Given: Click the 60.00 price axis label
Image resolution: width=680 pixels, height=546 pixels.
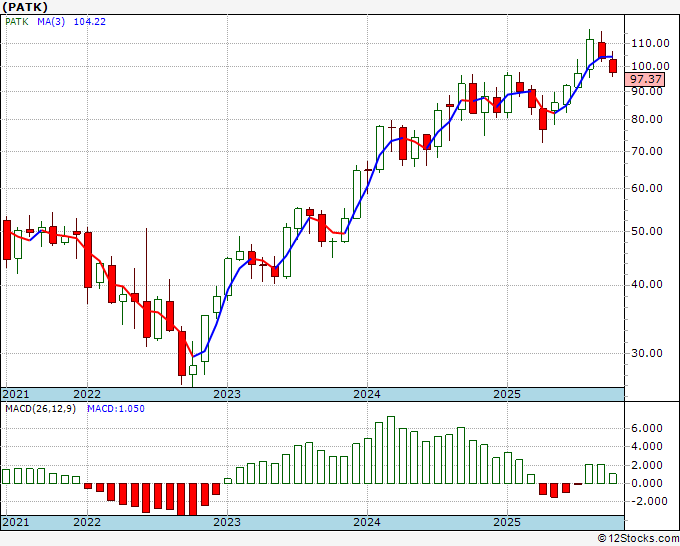Looking at the screenshot, I should pos(647,188).
